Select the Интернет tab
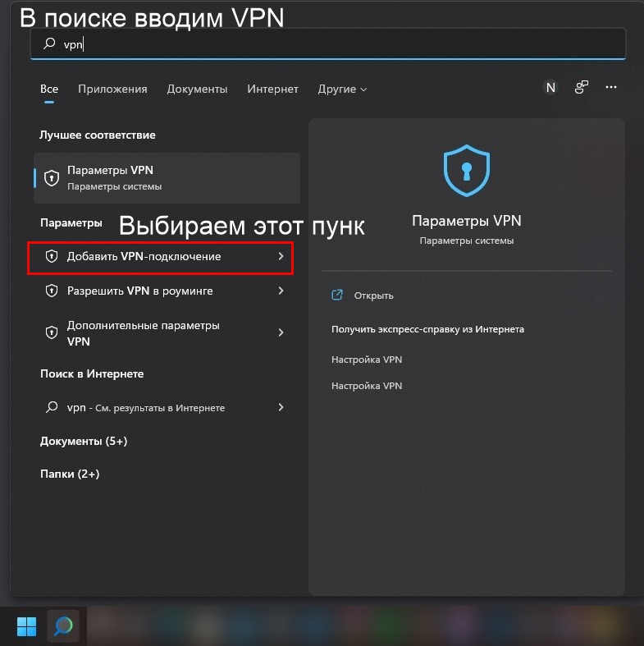 (272, 89)
